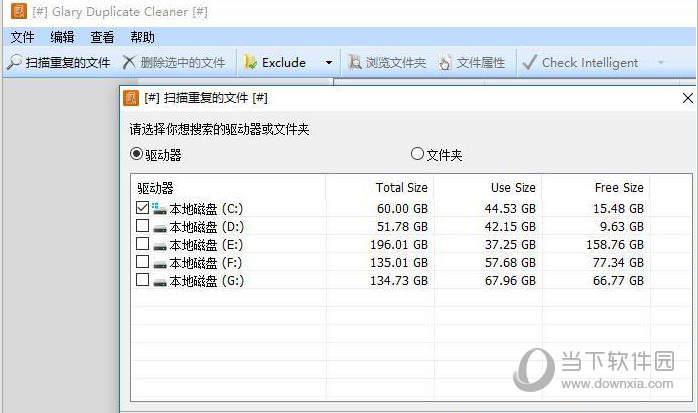Image resolution: width=698 pixels, height=413 pixels.
Task: Open the 查看 menu
Action: point(102,37)
